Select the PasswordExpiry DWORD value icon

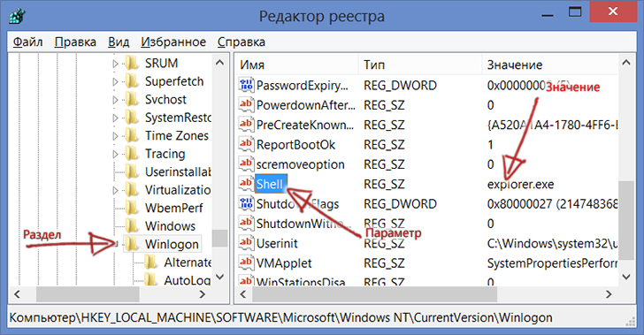pos(246,85)
